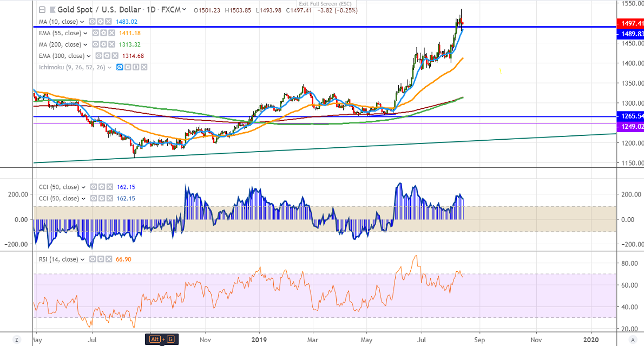Screen dimensions: 644x346
Task: Click the change value −3.82 (−0.25%)
Action: tap(338, 10)
